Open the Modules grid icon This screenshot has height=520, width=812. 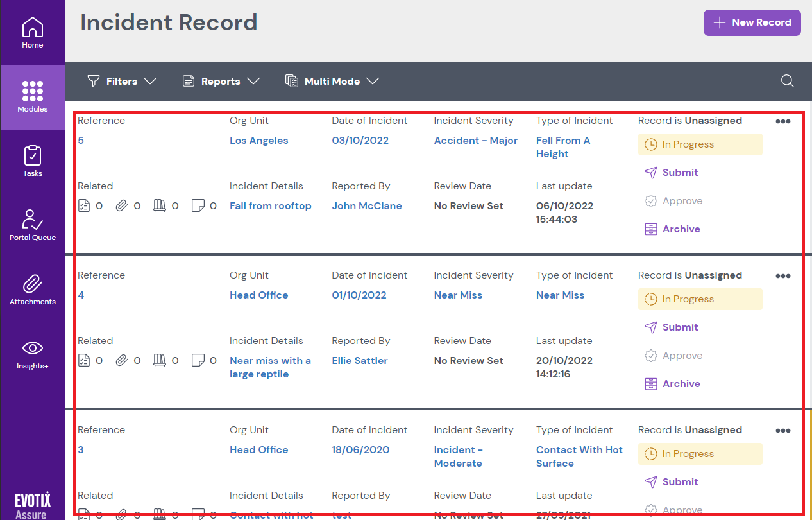pyautogui.click(x=33, y=97)
